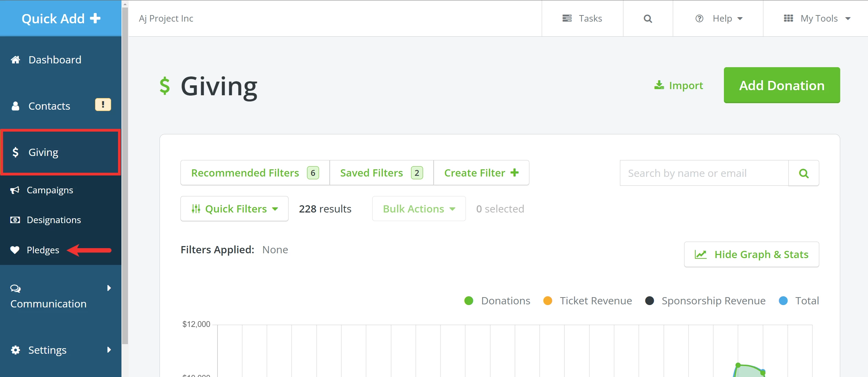Click the Total blue legend swatch
Viewport: 868px width, 377px height.
[783, 301]
